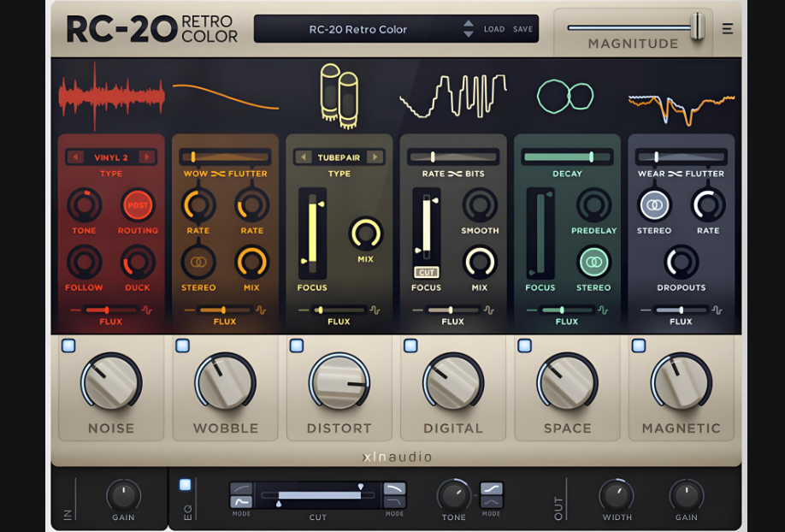
Task: Click the Magnitude slider handle
Action: pos(697,26)
